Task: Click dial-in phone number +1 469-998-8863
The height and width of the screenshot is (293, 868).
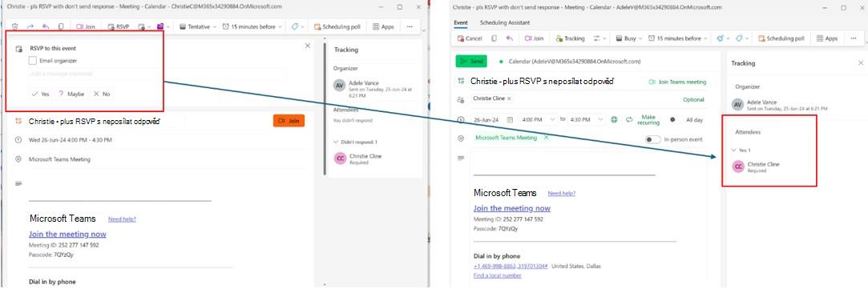Action: 511,266
